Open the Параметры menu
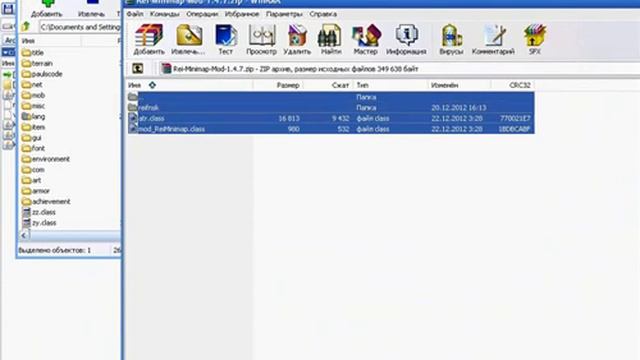The width and height of the screenshot is (640, 360). pos(284,14)
